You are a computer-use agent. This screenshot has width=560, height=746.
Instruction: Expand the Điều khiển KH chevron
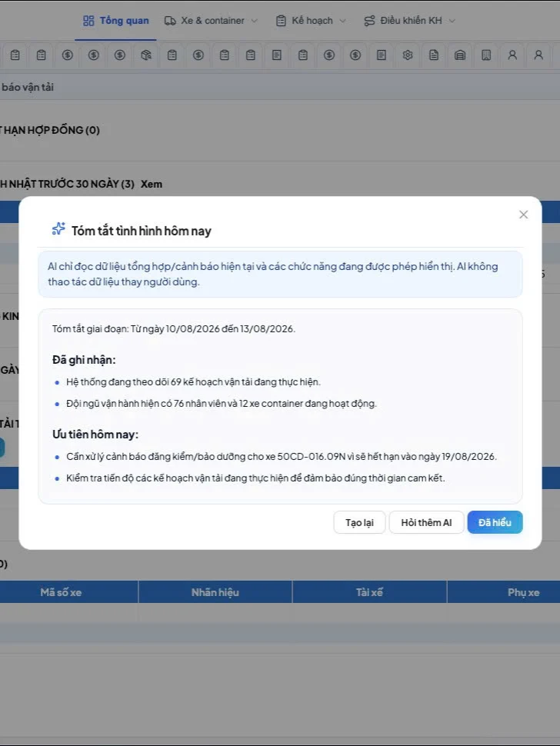(x=452, y=21)
